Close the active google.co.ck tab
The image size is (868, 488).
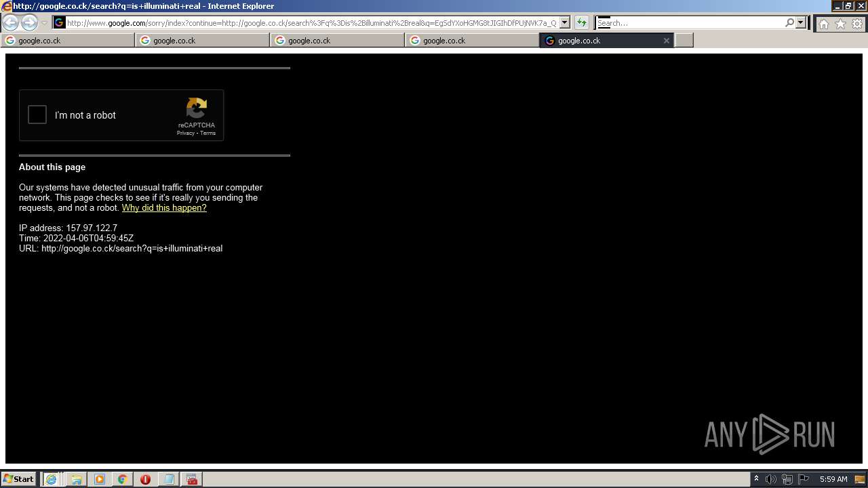point(666,41)
